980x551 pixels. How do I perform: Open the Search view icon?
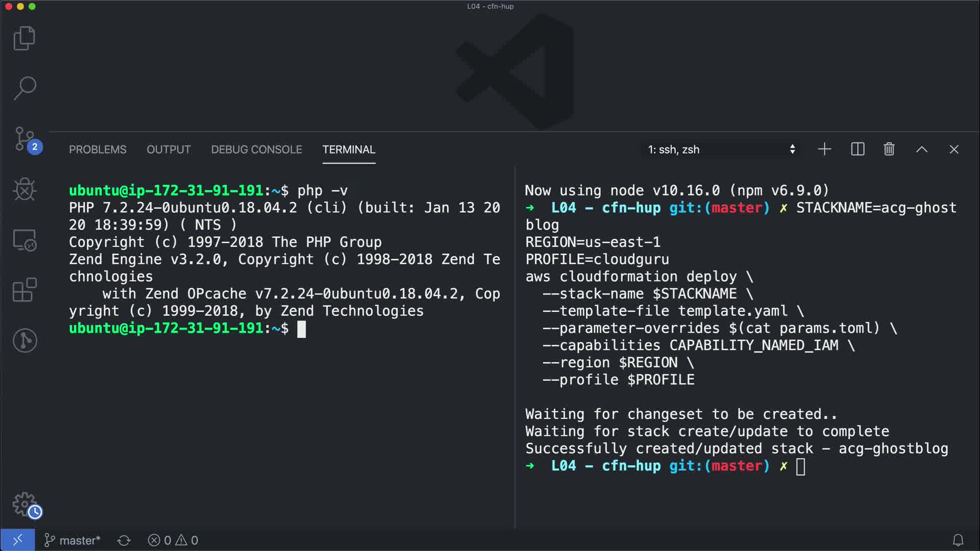(x=24, y=88)
